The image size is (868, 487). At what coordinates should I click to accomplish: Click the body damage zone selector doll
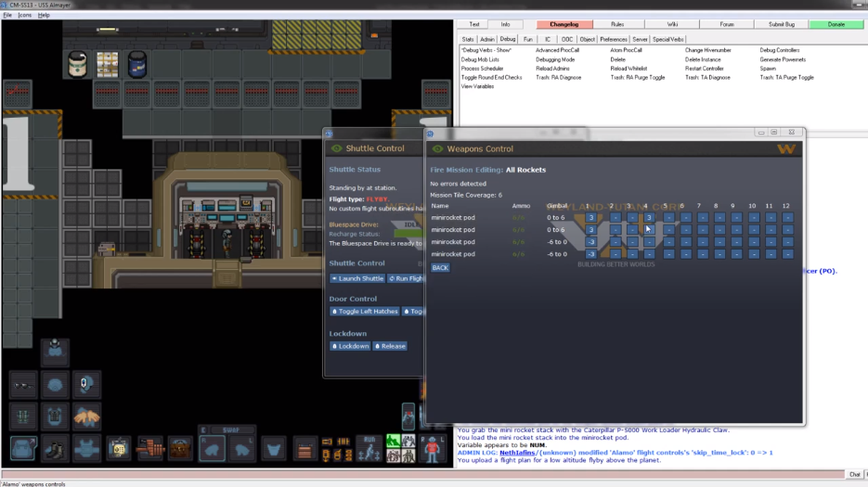point(433,448)
